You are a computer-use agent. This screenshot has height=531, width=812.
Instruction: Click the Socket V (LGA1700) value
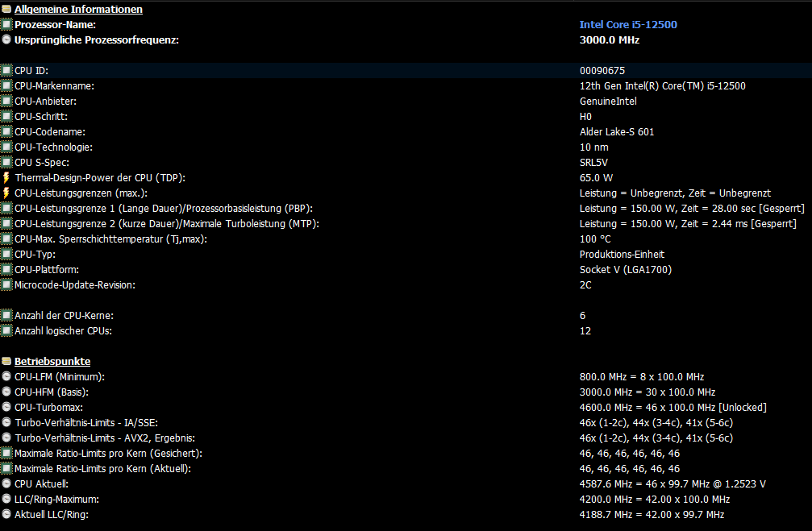626,270
